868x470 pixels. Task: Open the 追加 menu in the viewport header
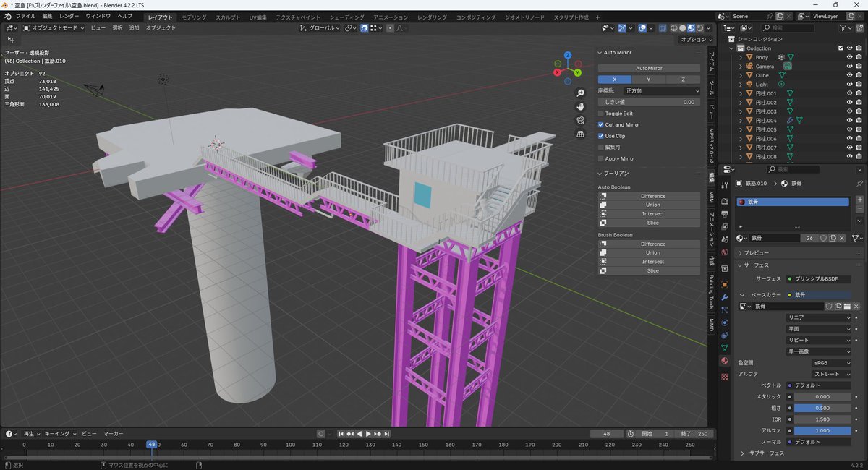pos(134,27)
